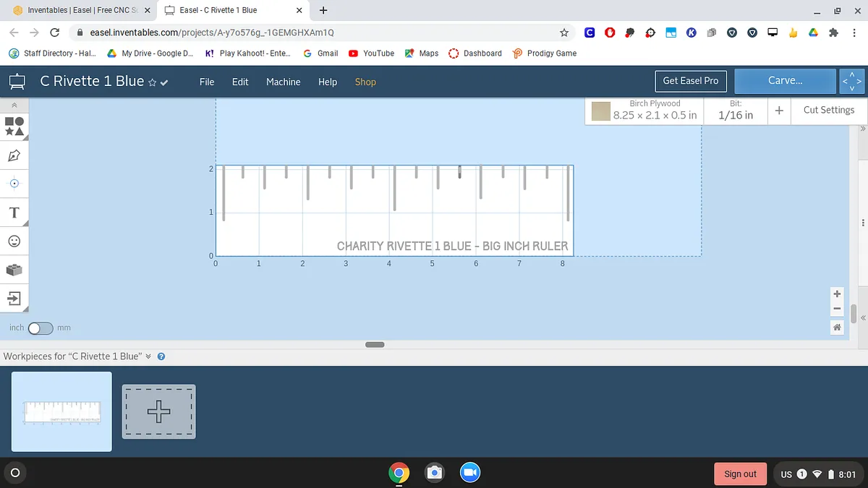The width and height of the screenshot is (868, 488).
Task: Add a second bit with plus
Action: (x=779, y=111)
